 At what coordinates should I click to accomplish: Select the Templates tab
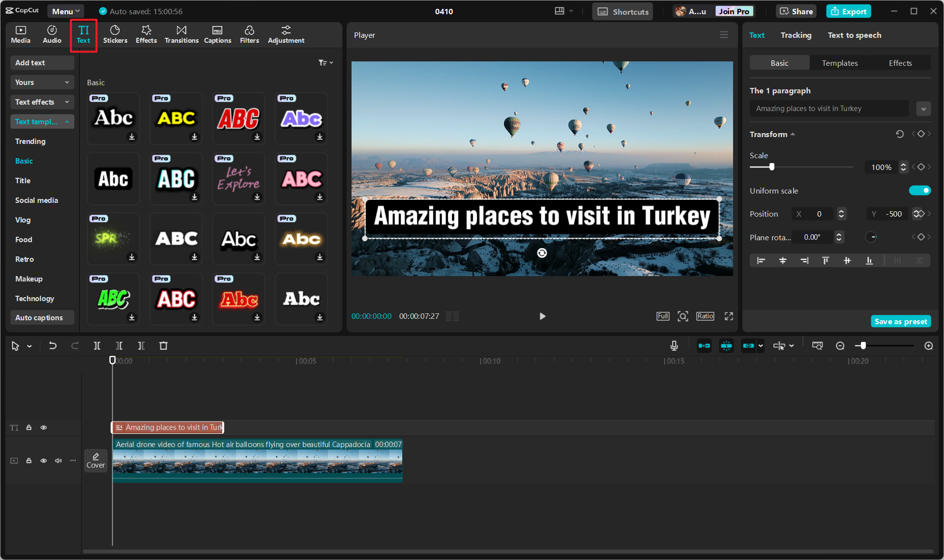(839, 63)
